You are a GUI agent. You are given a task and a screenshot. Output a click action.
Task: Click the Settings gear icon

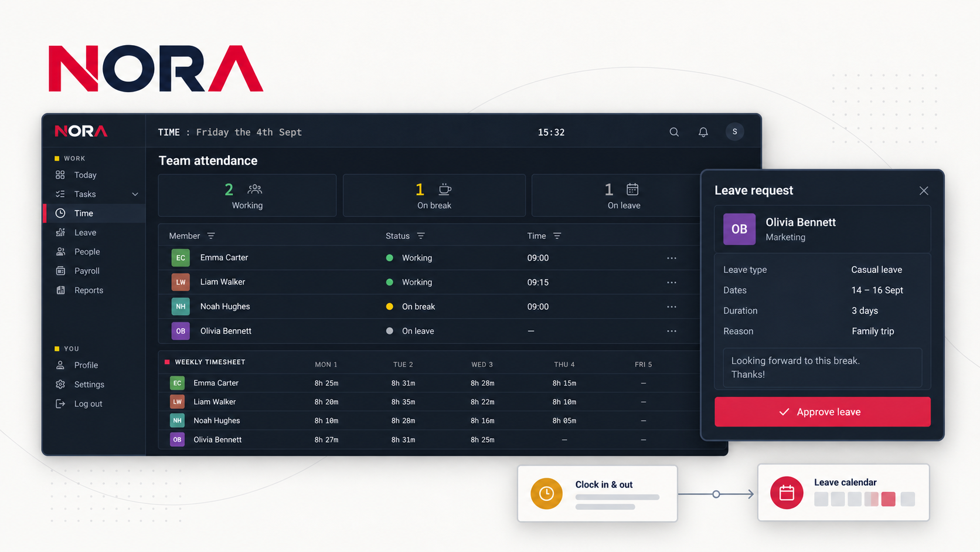pos(60,384)
